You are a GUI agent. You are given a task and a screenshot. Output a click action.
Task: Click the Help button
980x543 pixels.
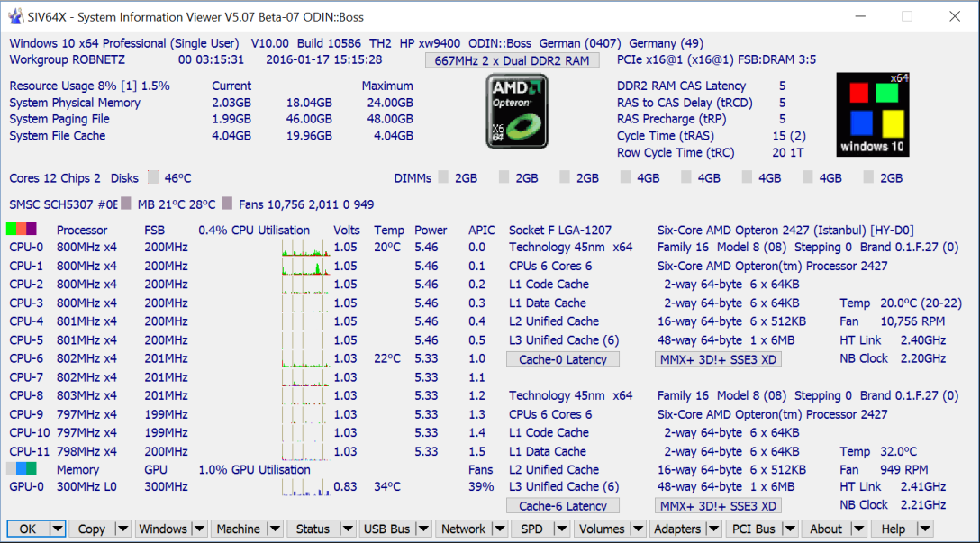(894, 529)
